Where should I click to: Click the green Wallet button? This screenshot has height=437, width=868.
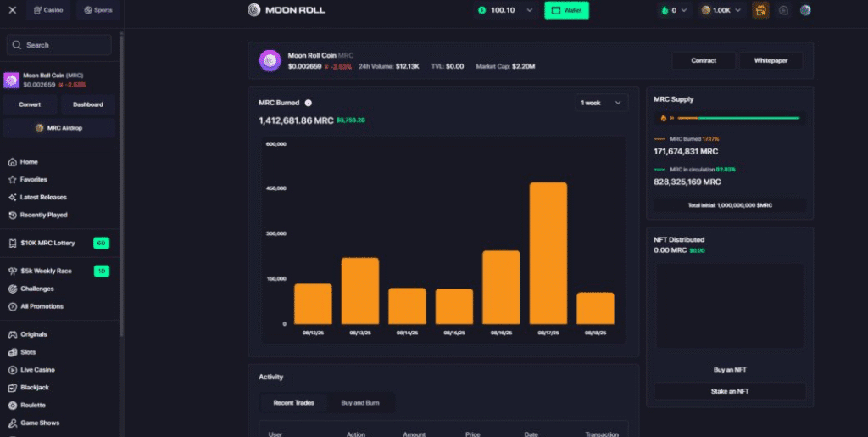click(566, 10)
